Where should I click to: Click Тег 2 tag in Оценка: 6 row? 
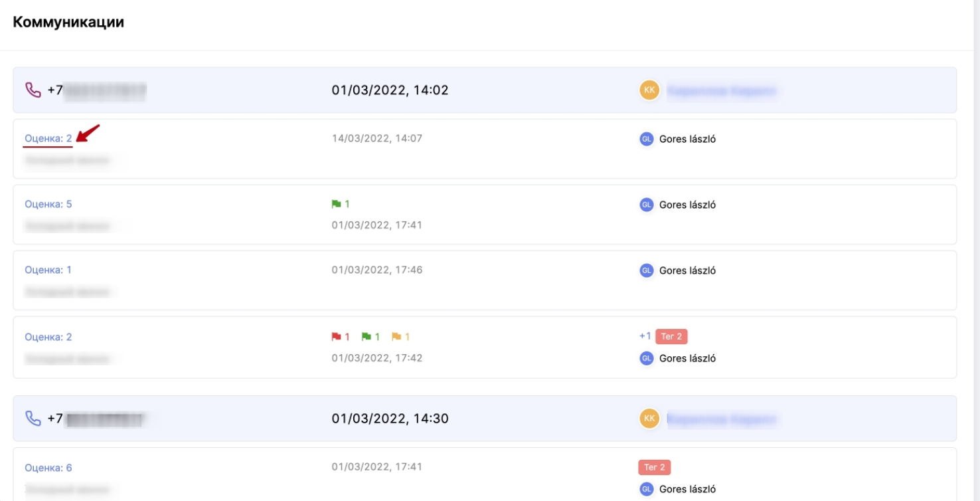(654, 467)
